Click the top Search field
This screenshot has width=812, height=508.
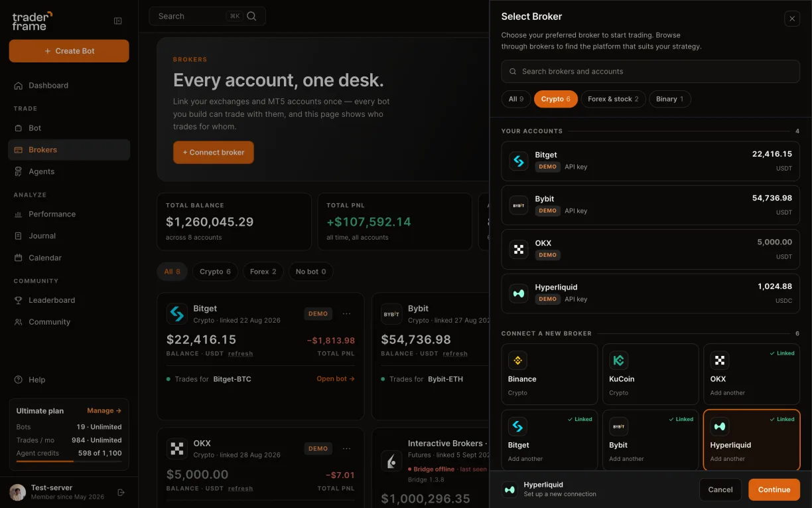208,16
